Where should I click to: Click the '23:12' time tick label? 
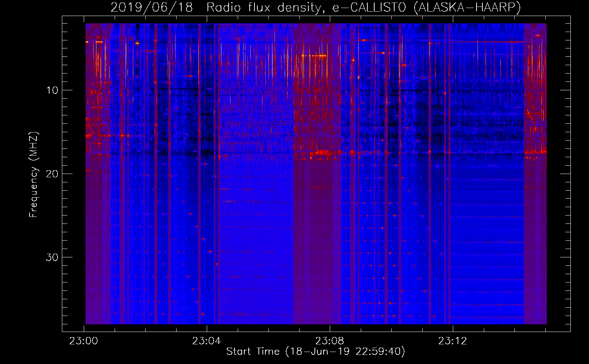coord(452,341)
